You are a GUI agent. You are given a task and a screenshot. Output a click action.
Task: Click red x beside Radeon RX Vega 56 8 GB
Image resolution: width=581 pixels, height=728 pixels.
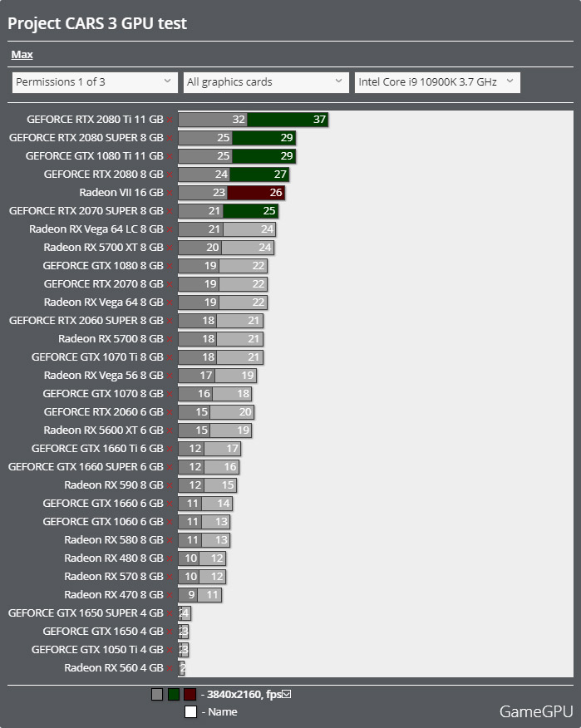pyautogui.click(x=170, y=376)
